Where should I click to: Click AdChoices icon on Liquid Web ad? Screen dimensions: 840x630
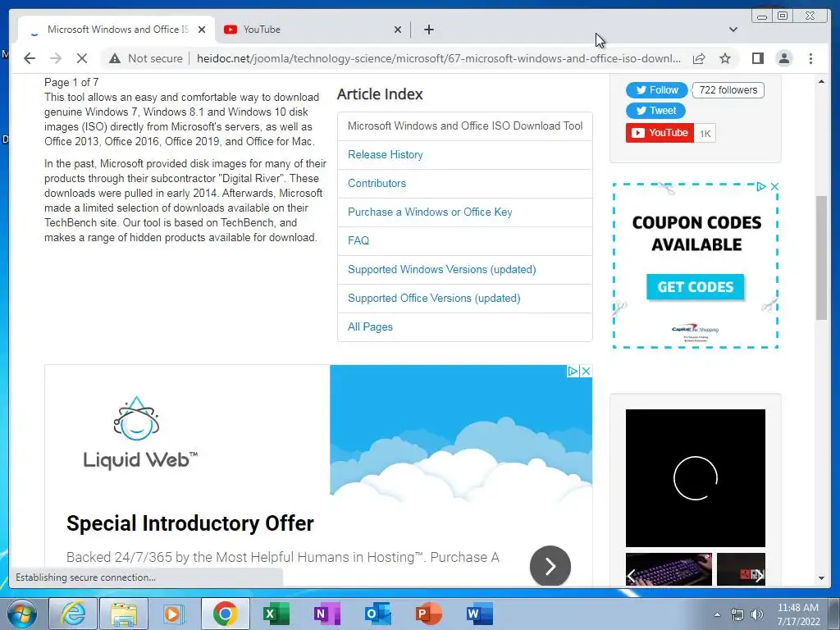click(x=573, y=371)
